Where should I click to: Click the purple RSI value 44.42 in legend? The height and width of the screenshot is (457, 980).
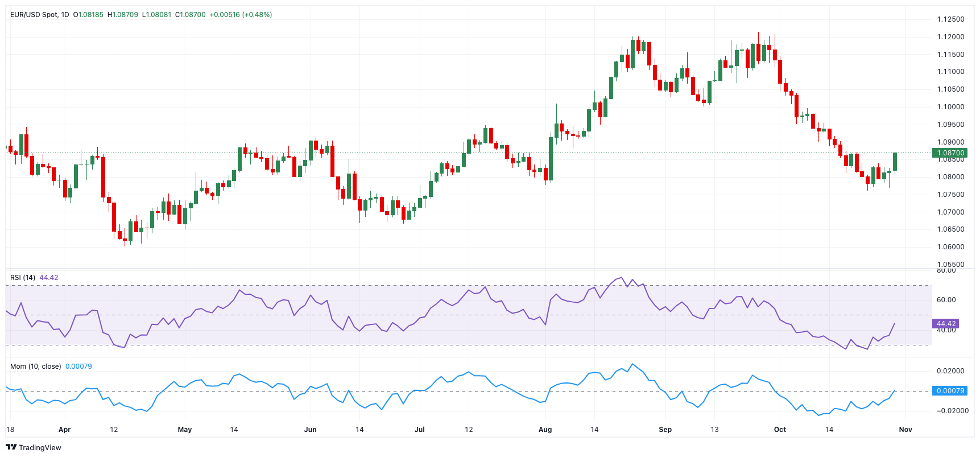coord(49,278)
